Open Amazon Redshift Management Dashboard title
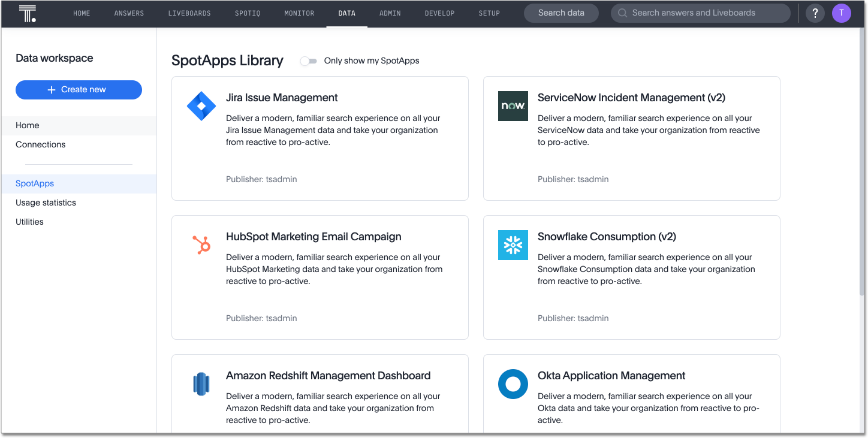The height and width of the screenshot is (438, 868). pos(328,376)
